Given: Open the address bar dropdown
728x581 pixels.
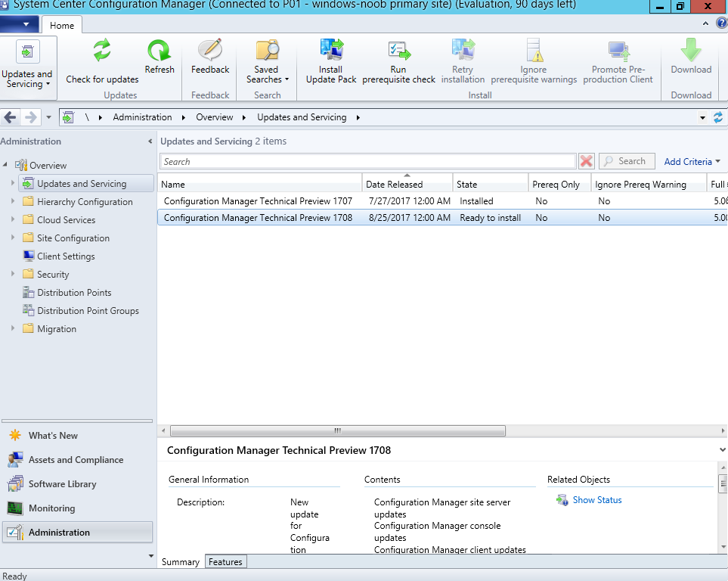Looking at the screenshot, I should (702, 117).
